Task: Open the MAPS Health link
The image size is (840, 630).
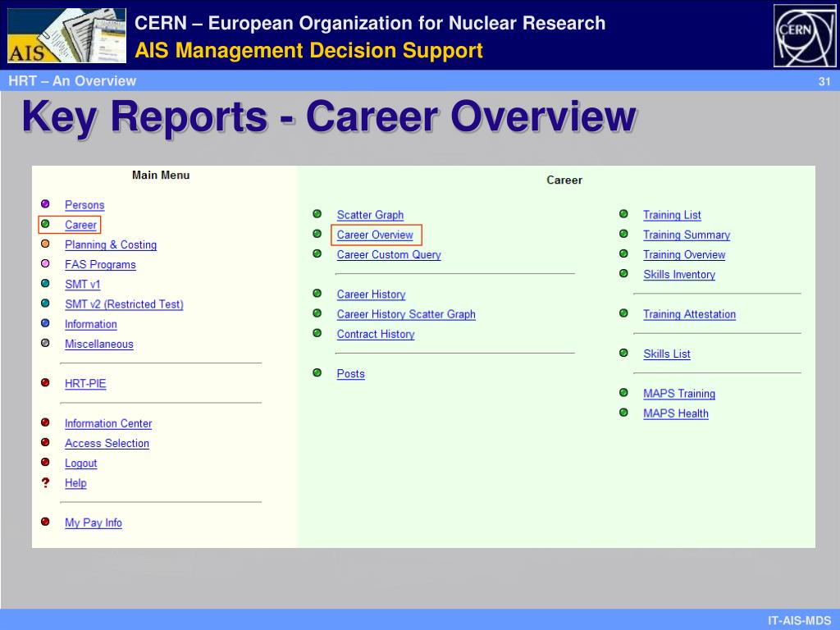Action: tap(676, 413)
